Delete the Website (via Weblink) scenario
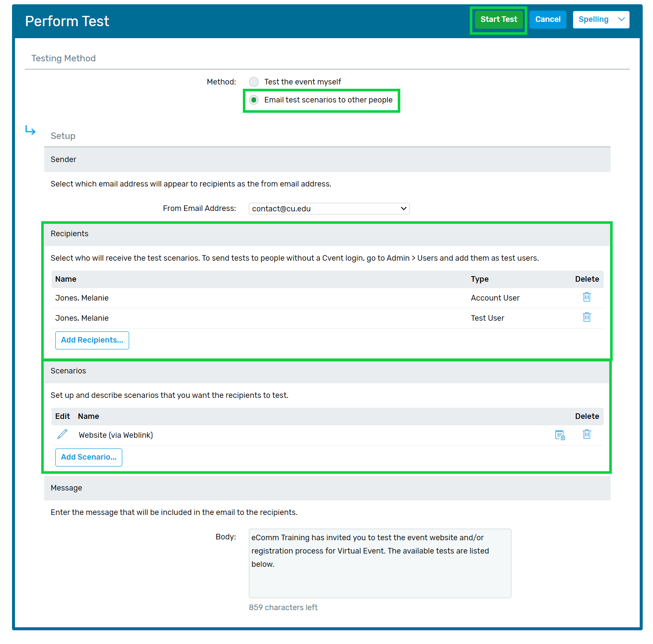 [586, 434]
